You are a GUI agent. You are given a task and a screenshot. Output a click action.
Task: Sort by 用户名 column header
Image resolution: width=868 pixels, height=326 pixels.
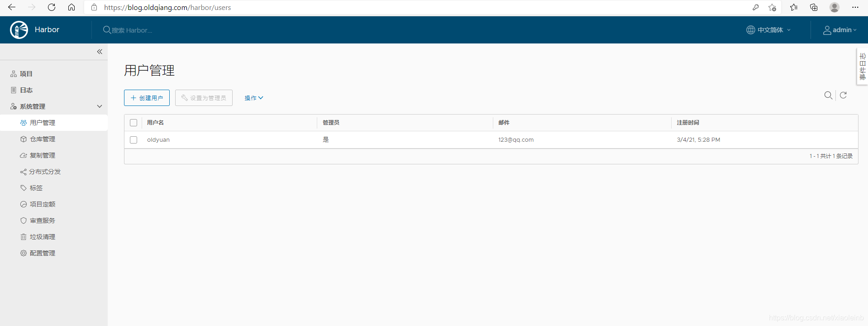point(155,123)
